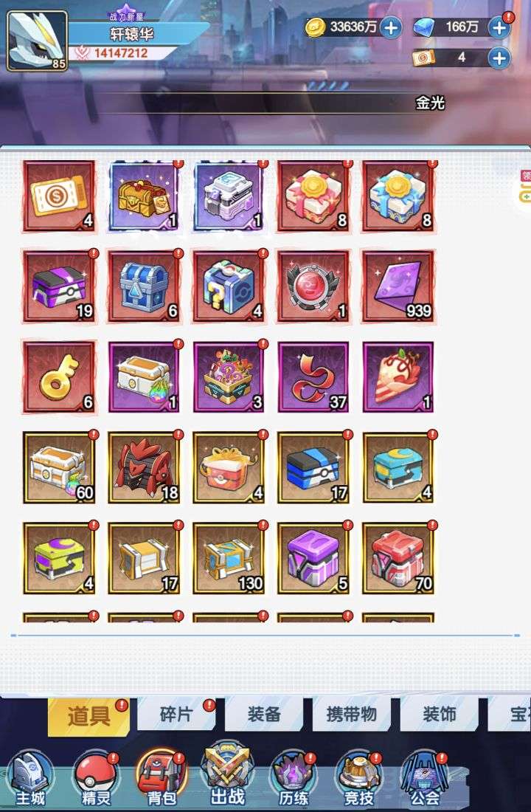Open player avatar profile

(38, 41)
